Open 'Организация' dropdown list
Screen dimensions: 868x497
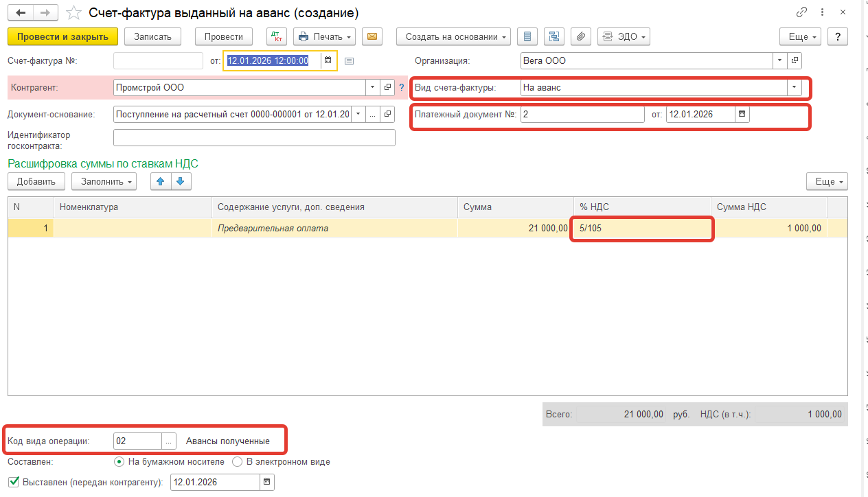(779, 60)
